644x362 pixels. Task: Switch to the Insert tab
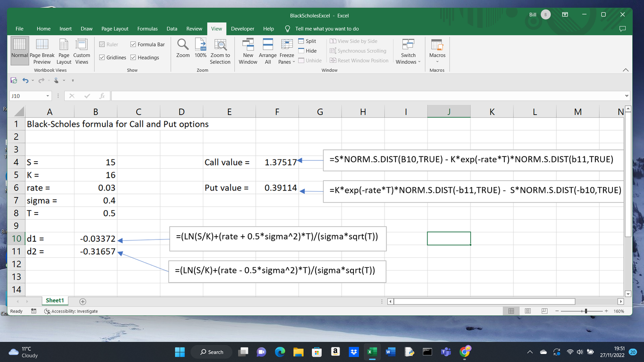pyautogui.click(x=66, y=29)
